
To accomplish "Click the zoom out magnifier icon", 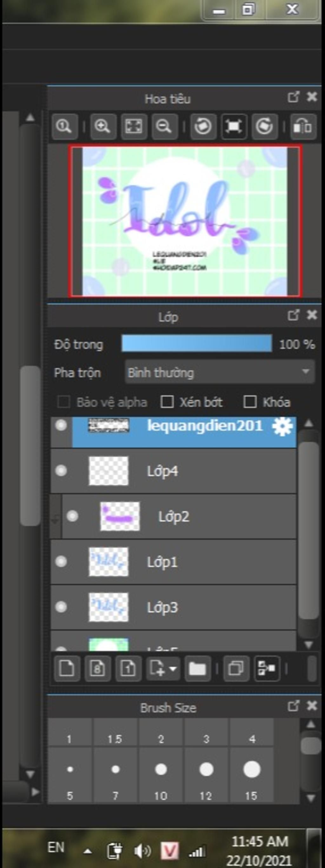I will coord(164,126).
